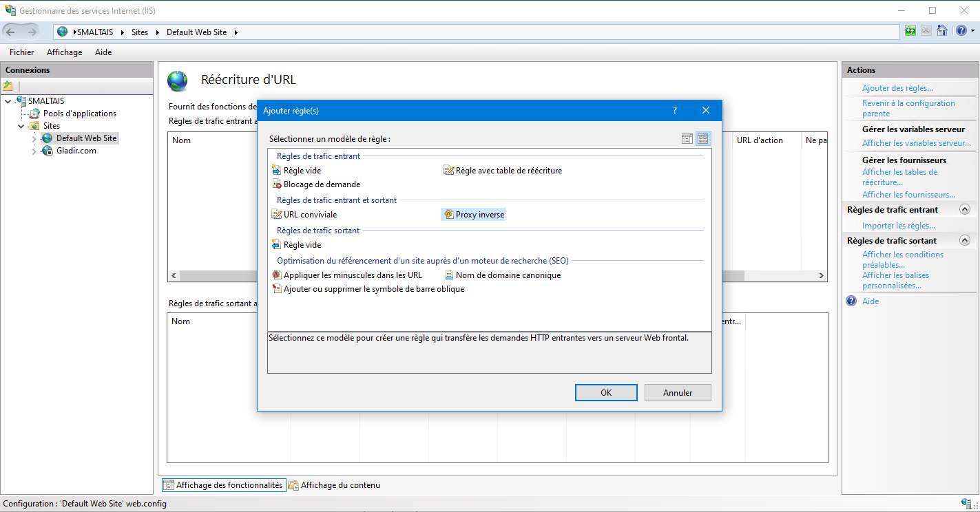
Task: Open Afficher les variables serveur link
Action: coord(916,143)
